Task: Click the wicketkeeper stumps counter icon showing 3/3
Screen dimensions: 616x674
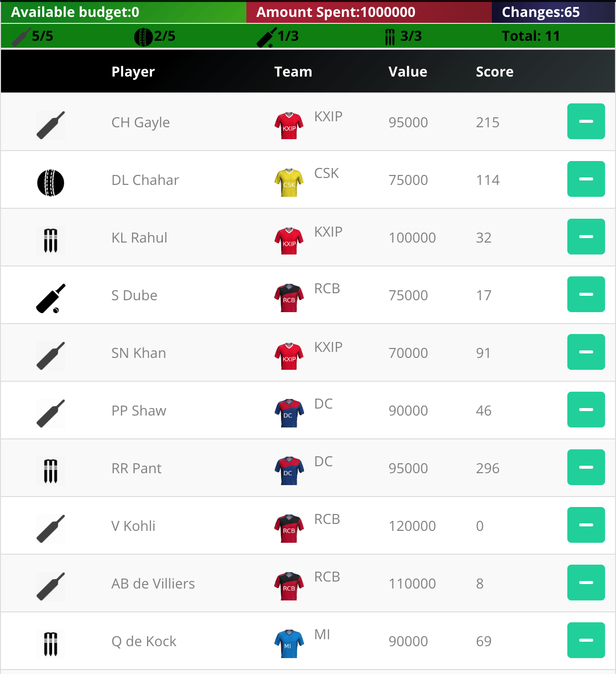Action: (x=390, y=37)
